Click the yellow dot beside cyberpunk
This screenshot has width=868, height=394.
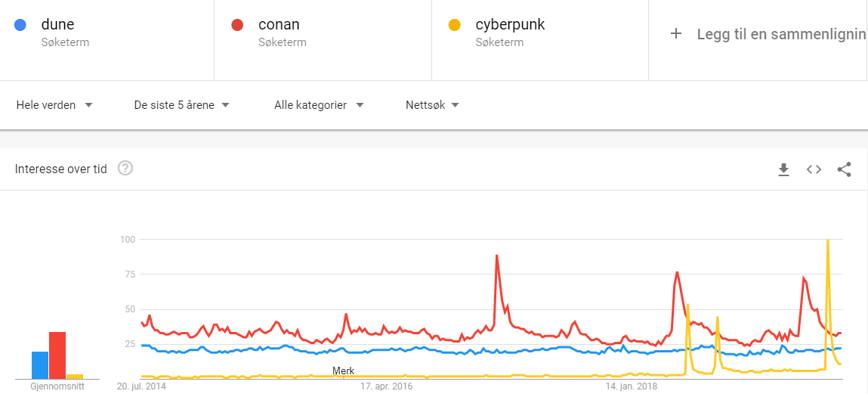(455, 25)
